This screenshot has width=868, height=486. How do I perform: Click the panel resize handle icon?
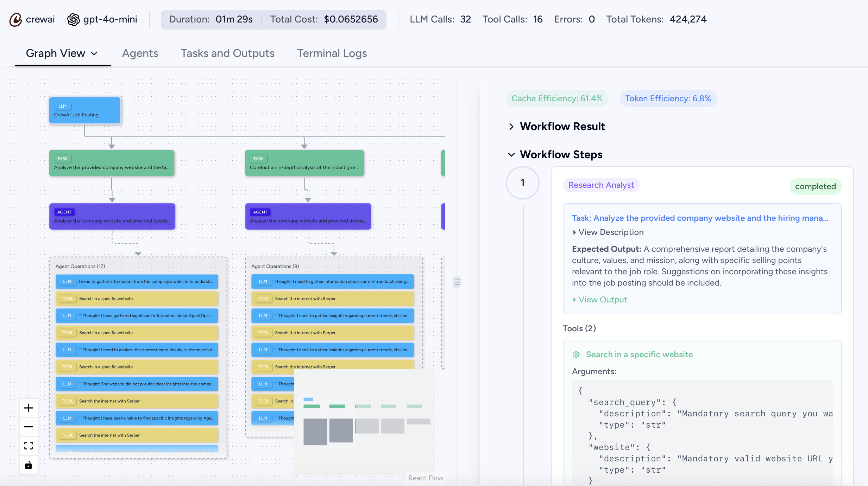(x=457, y=282)
